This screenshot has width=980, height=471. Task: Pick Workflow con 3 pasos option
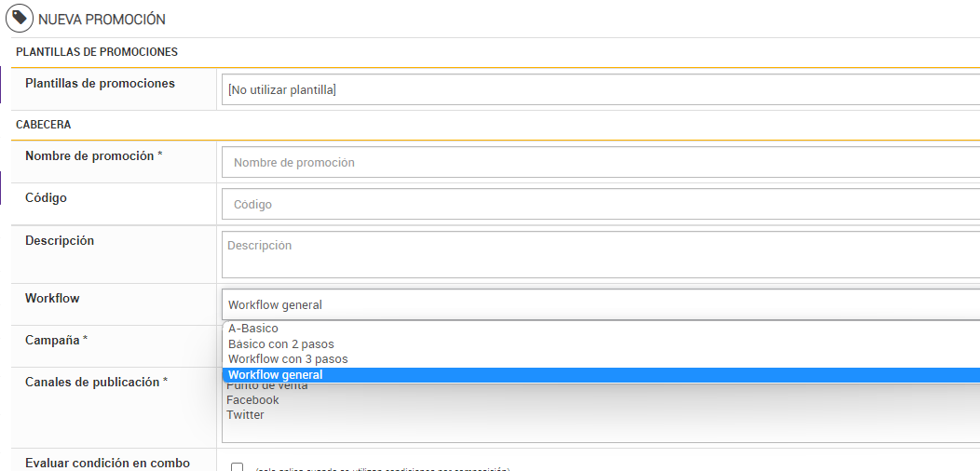coord(288,359)
